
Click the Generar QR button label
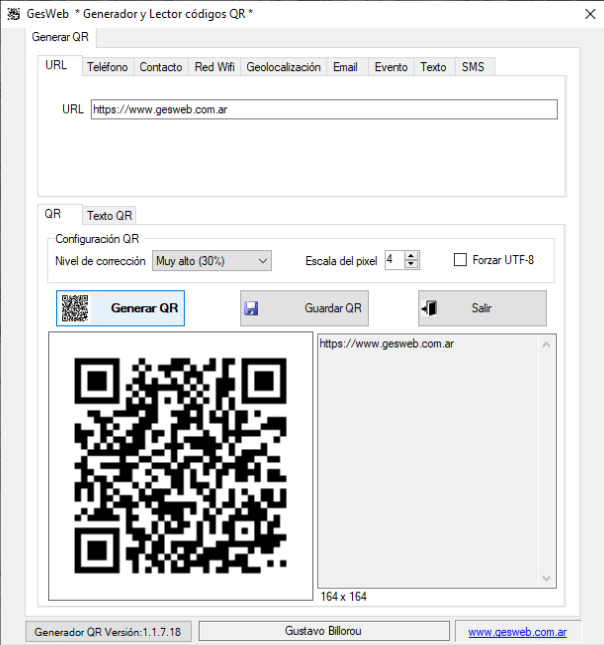point(144,308)
